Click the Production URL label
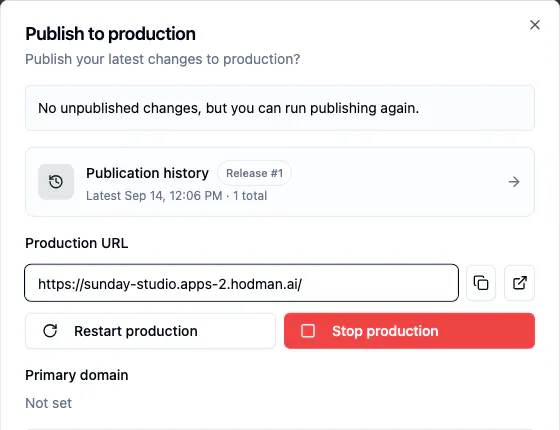 (x=76, y=243)
